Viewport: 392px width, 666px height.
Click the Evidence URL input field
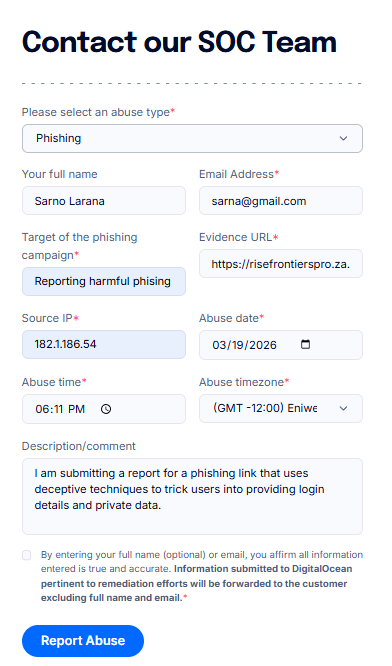(281, 264)
